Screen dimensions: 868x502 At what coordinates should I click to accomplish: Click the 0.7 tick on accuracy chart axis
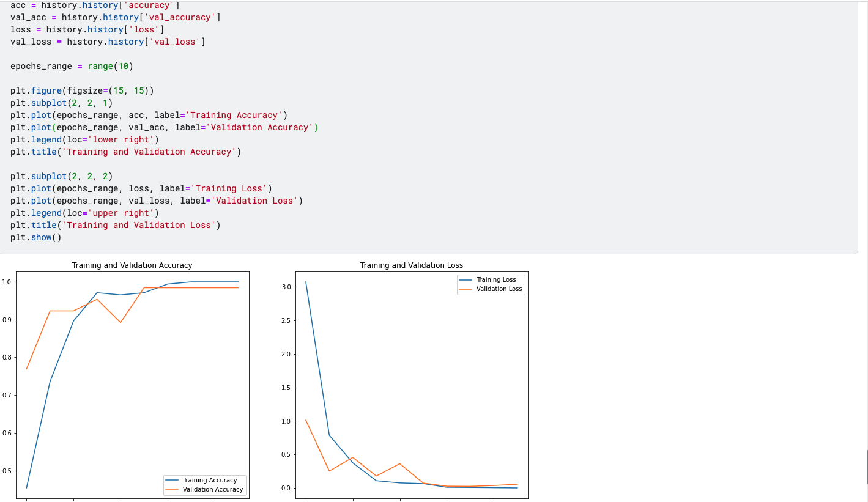[7, 396]
